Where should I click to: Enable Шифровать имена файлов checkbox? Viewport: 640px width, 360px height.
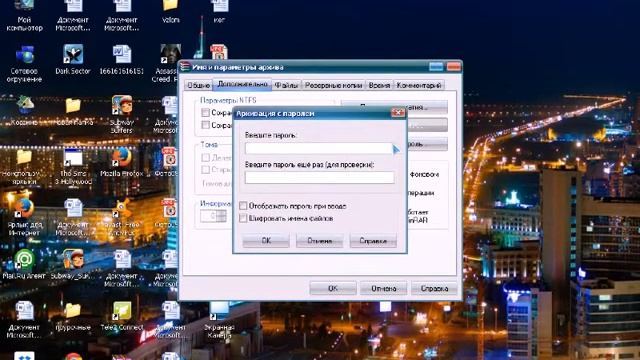pyautogui.click(x=243, y=218)
